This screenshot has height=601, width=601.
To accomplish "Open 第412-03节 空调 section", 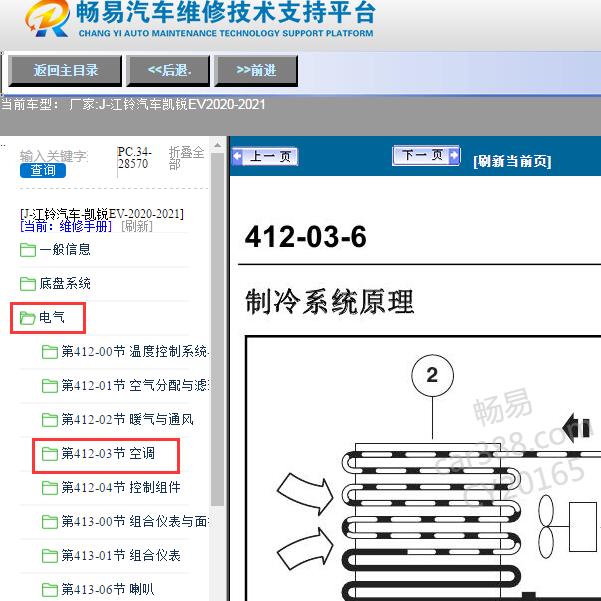I will point(108,453).
